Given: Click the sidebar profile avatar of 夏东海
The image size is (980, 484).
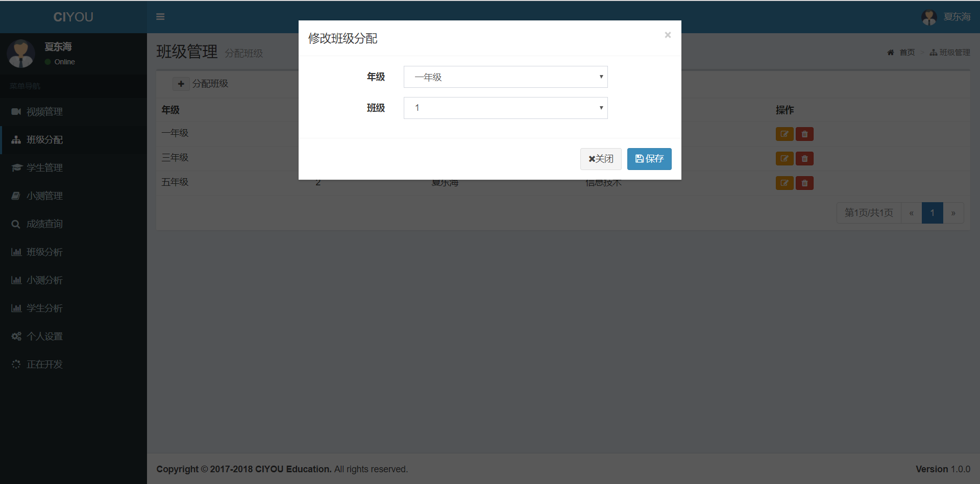Looking at the screenshot, I should 21,54.
